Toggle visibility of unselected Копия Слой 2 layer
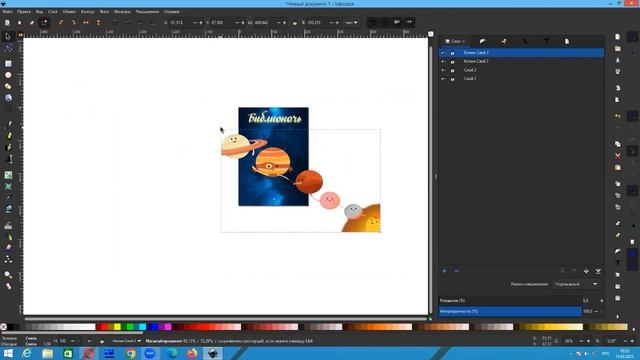 [x=443, y=61]
